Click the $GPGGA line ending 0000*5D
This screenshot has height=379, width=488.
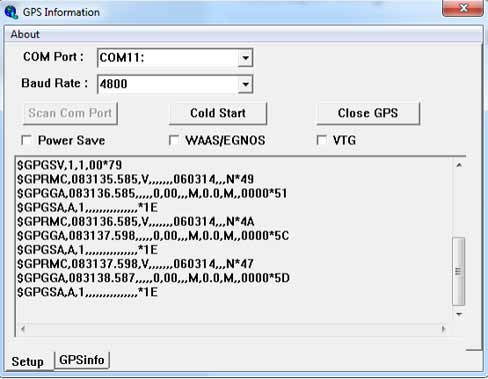click(153, 278)
